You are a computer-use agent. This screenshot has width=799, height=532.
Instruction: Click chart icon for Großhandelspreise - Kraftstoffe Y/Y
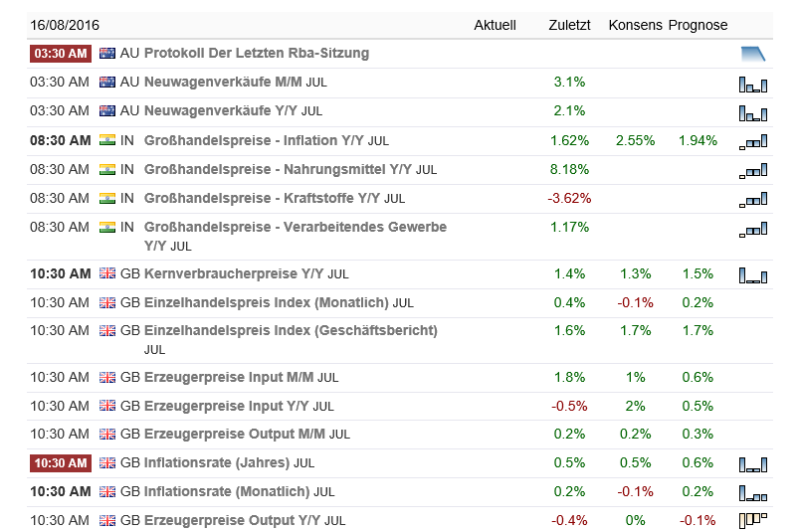coord(752,199)
